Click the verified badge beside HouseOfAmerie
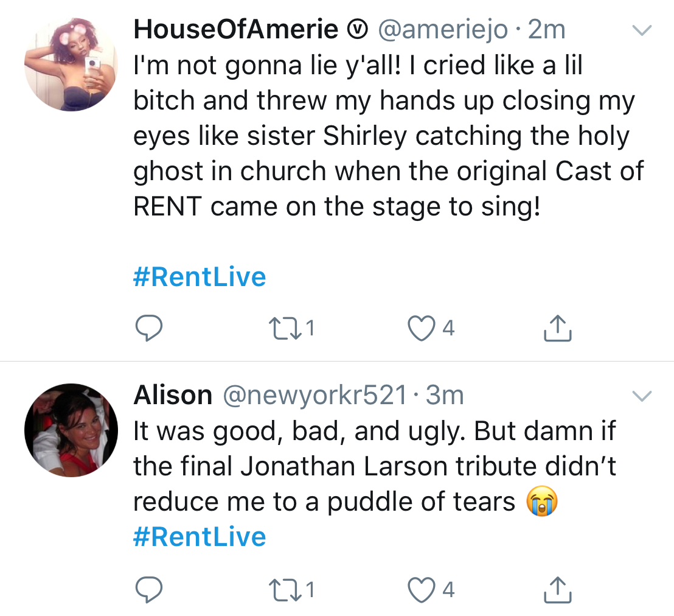 (358, 30)
